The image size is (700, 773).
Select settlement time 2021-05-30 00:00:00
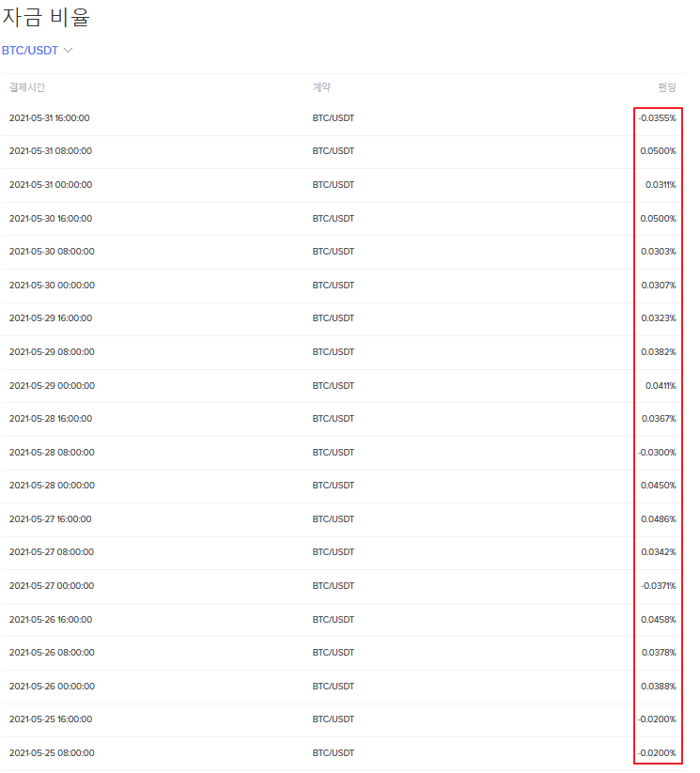coord(52,285)
